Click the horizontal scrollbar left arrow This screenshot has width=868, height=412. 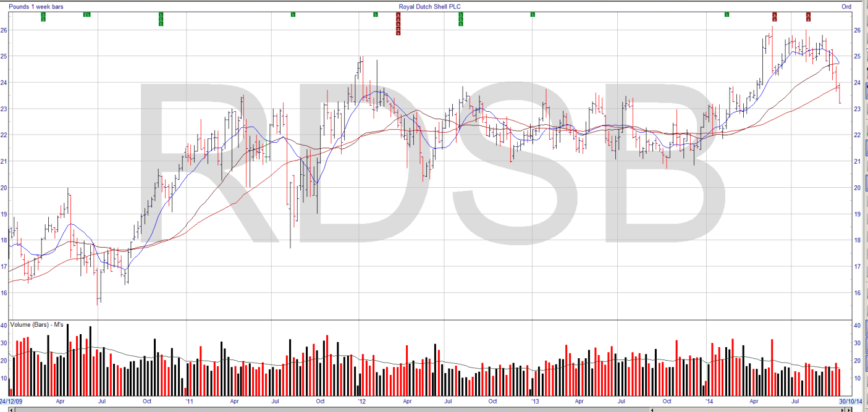[11, 410]
